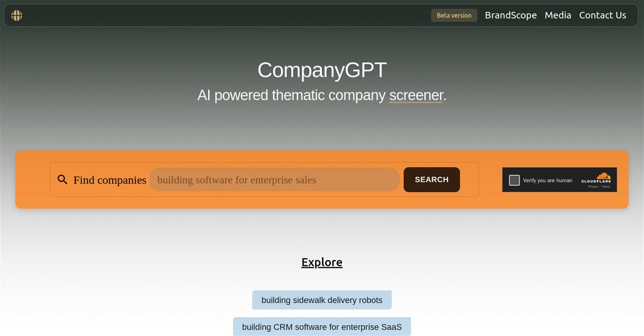This screenshot has width=644, height=336.
Task: Click the CompanyGPT title
Action: pos(321,70)
